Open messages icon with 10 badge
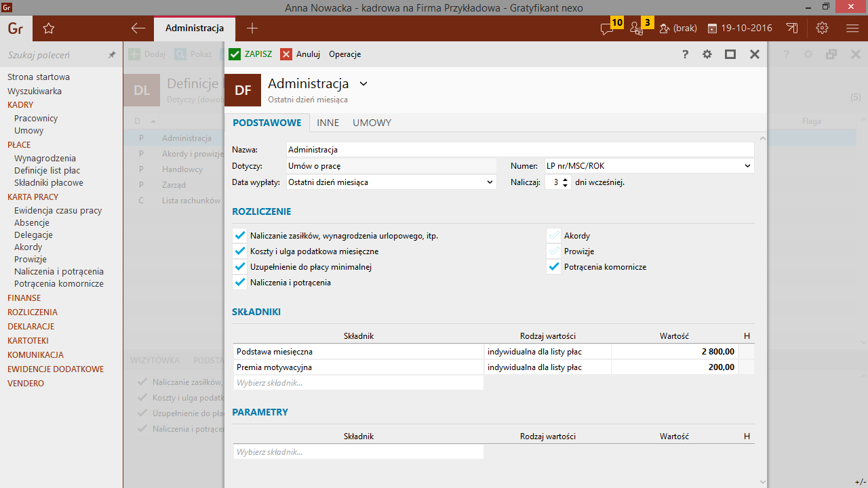 pyautogui.click(x=608, y=28)
